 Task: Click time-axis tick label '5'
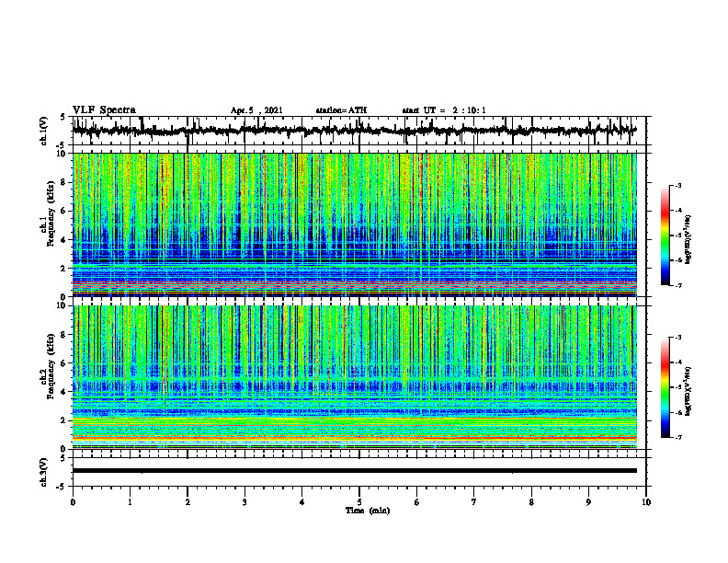coord(359,502)
